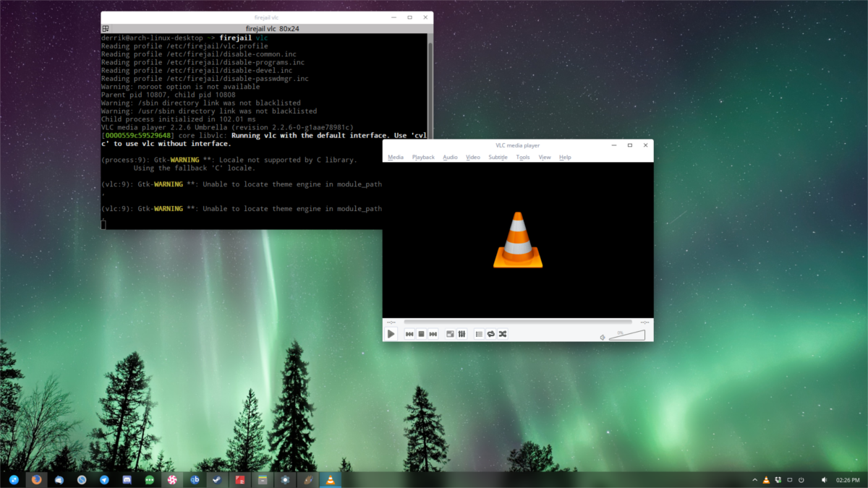Open Discord from the taskbar
The width and height of the screenshot is (868, 488).
point(127,479)
